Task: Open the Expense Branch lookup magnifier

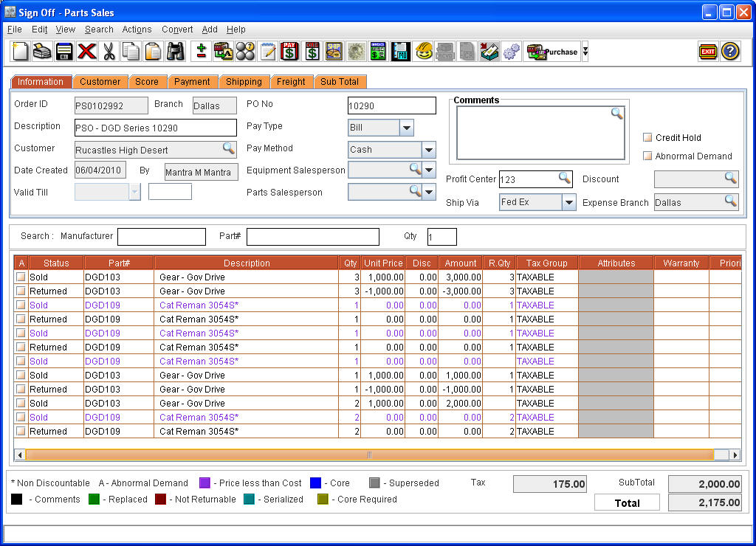Action: (x=730, y=201)
